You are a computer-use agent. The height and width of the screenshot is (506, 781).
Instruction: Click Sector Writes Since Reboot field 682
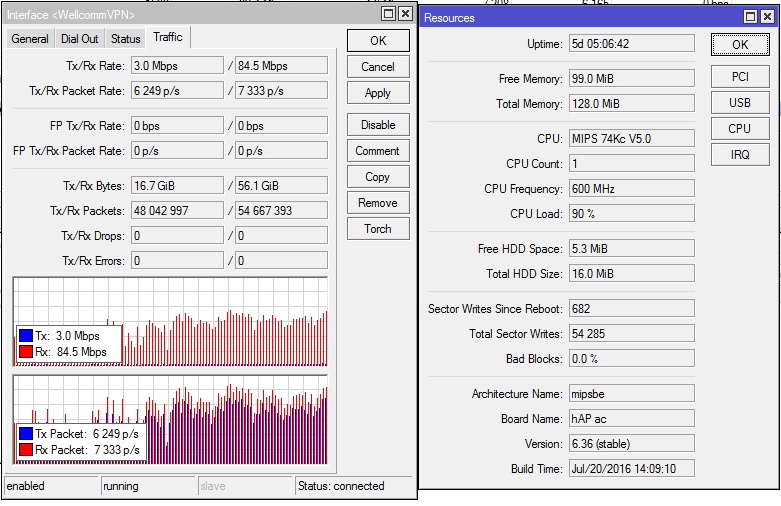(632, 308)
